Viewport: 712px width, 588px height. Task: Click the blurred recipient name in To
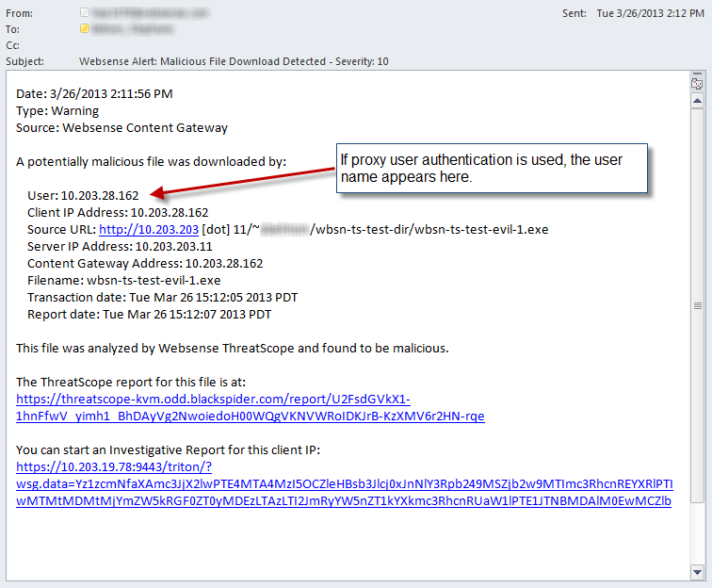point(133,29)
